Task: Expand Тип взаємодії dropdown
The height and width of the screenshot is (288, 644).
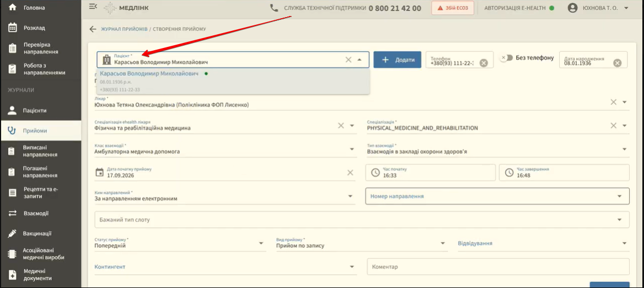Action: [625, 149]
